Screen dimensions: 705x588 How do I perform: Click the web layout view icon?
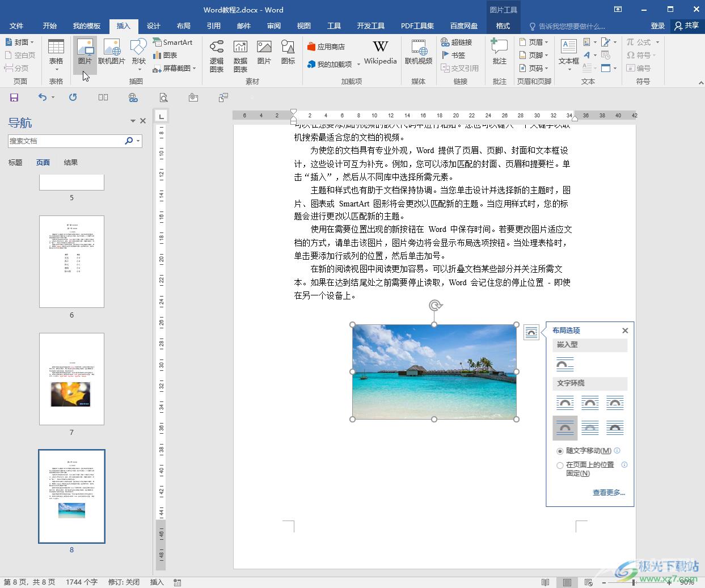click(x=588, y=582)
